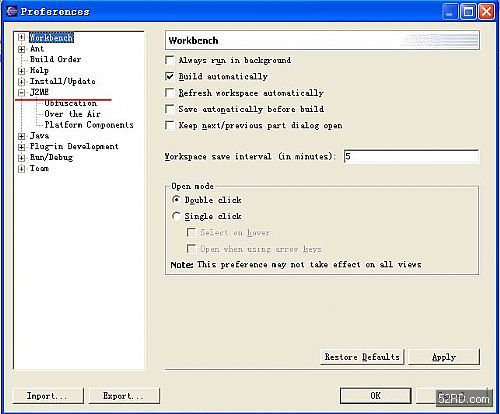Select the Single click open mode
500x414 pixels.
click(176, 216)
